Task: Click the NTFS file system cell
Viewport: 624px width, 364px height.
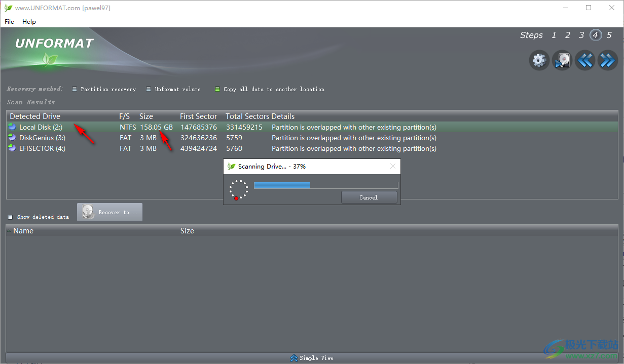Action: 128,127
